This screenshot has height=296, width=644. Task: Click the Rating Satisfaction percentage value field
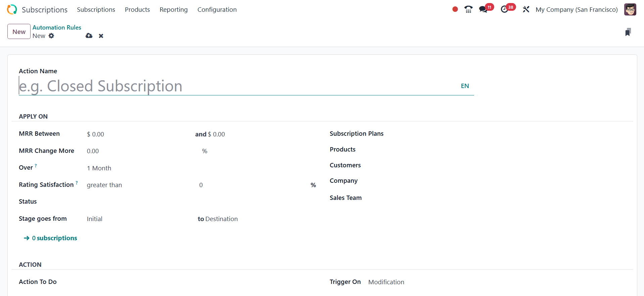pos(254,185)
